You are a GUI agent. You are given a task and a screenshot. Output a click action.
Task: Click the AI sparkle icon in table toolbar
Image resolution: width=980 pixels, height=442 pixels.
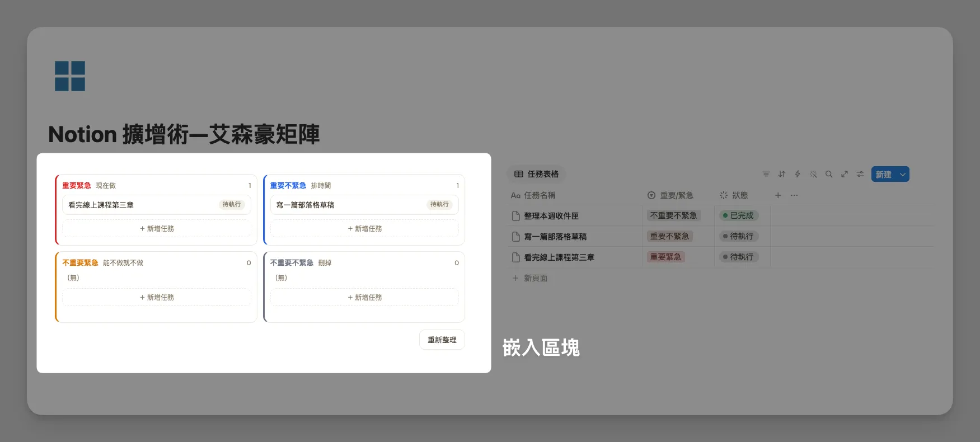click(813, 174)
